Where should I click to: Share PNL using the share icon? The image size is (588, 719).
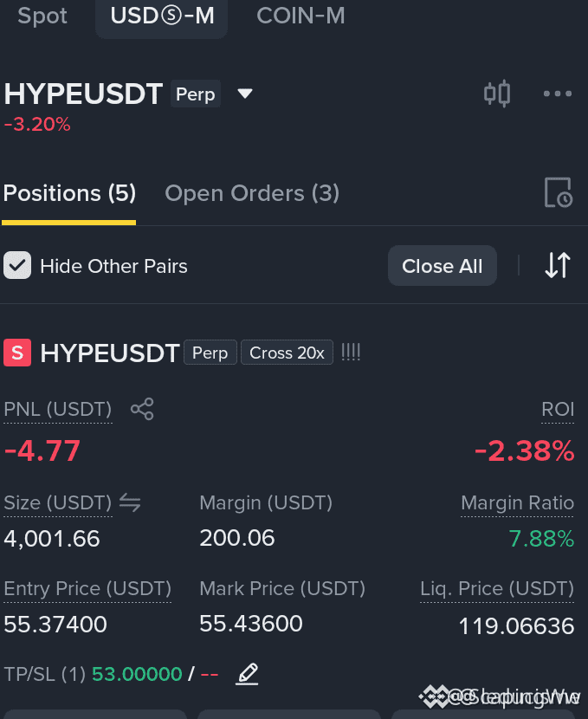point(142,409)
